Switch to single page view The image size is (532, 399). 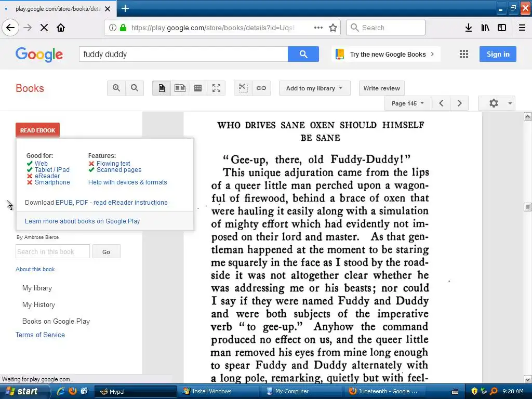click(162, 88)
